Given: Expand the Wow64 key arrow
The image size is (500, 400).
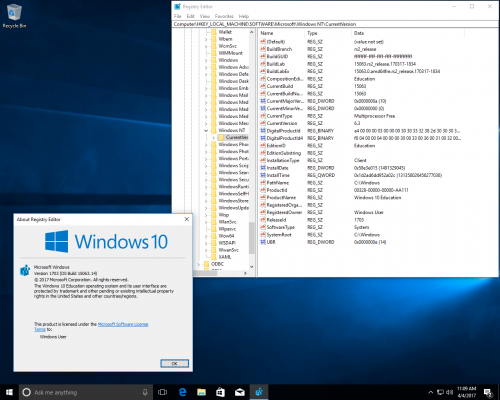Looking at the screenshot, I should click(x=206, y=236).
